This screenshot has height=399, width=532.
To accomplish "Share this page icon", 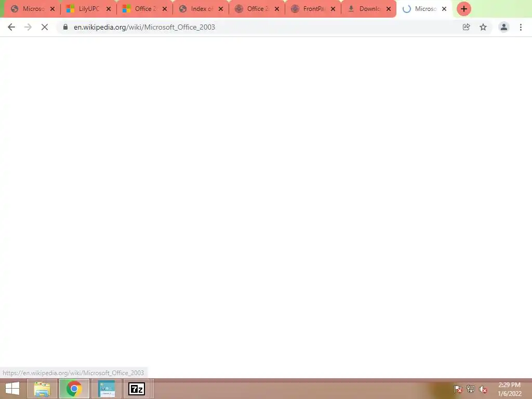I will point(466,27).
